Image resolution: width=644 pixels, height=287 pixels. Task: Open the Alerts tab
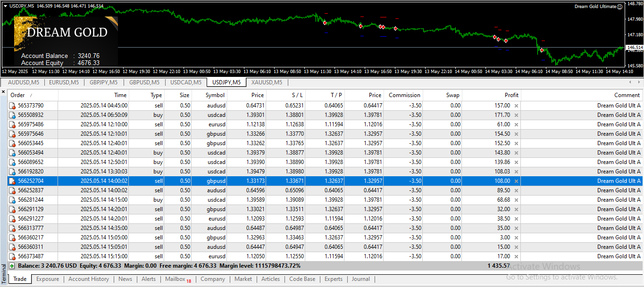[x=149, y=279]
